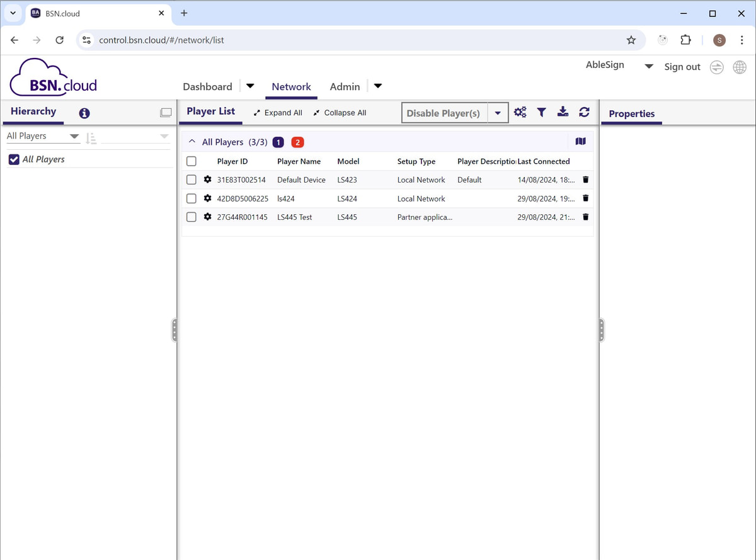This screenshot has width=756, height=560.
Task: Open the Admin menu
Action: pyautogui.click(x=345, y=87)
